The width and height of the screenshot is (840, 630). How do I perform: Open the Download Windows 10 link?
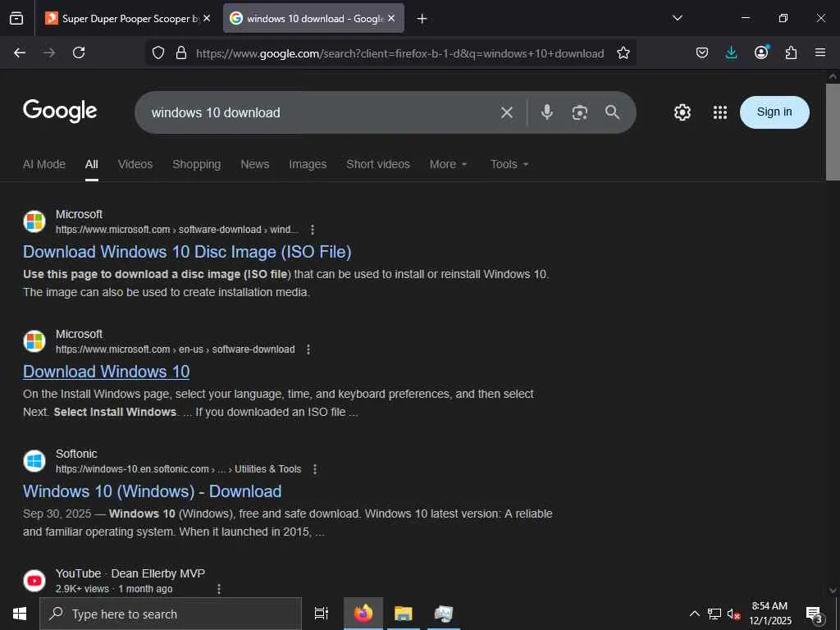(x=106, y=372)
